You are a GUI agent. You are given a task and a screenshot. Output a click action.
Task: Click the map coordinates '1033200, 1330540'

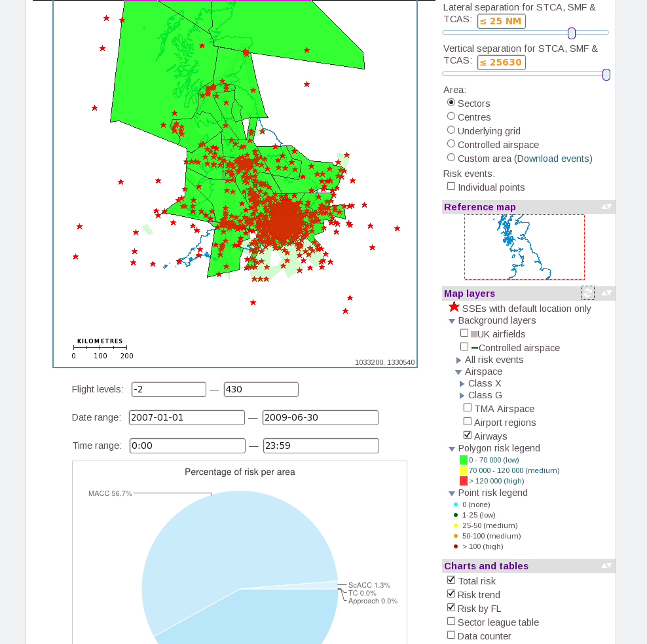pyautogui.click(x=384, y=362)
